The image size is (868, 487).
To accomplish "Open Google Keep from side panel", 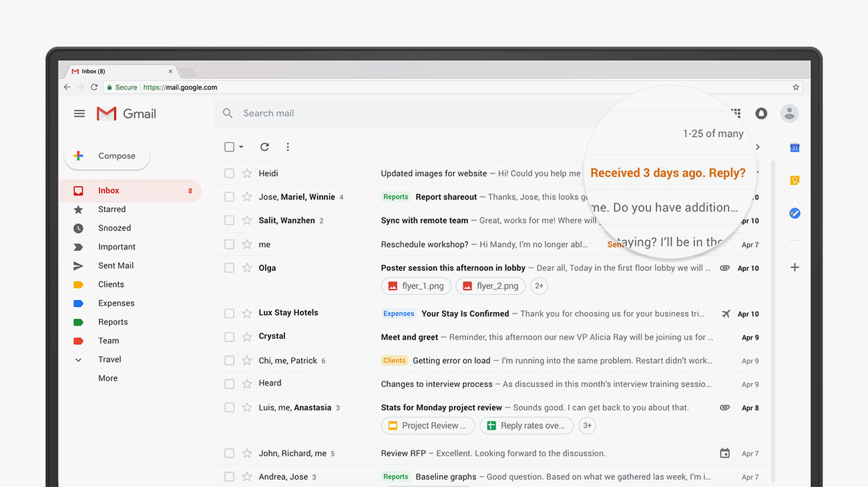I will (x=795, y=181).
